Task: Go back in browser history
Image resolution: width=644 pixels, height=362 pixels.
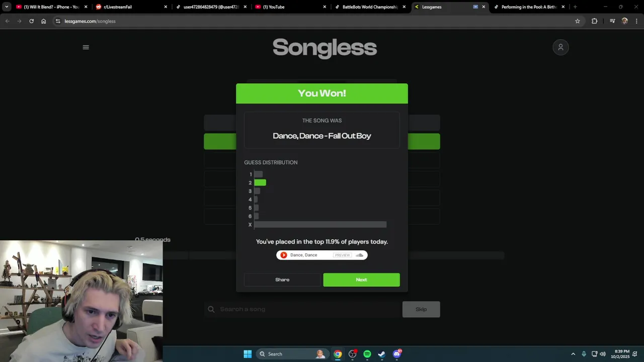Action: pyautogui.click(x=7, y=21)
